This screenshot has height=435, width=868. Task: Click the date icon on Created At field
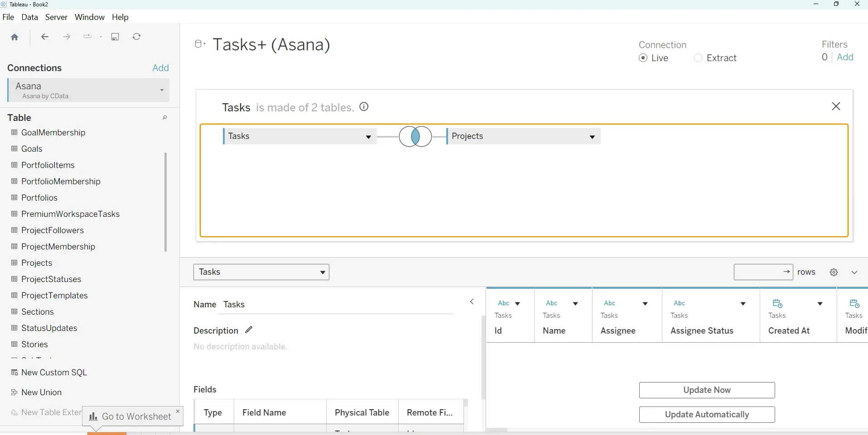click(x=777, y=303)
